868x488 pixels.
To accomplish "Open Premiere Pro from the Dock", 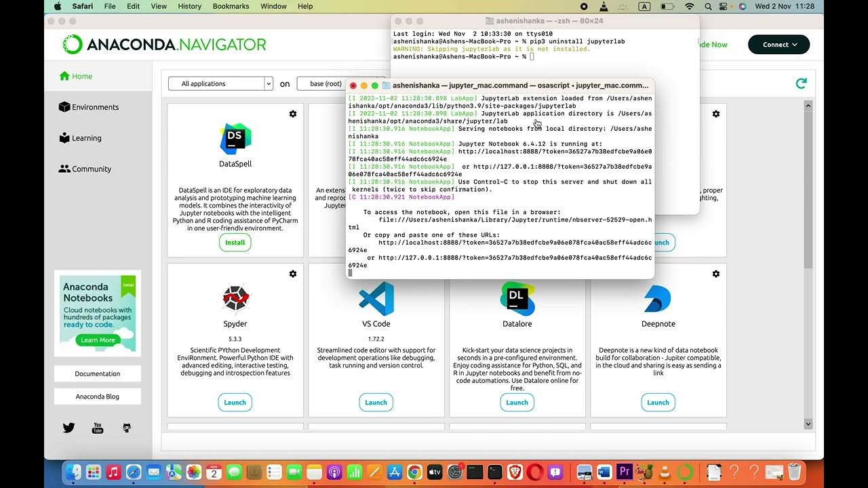I will (x=625, y=472).
